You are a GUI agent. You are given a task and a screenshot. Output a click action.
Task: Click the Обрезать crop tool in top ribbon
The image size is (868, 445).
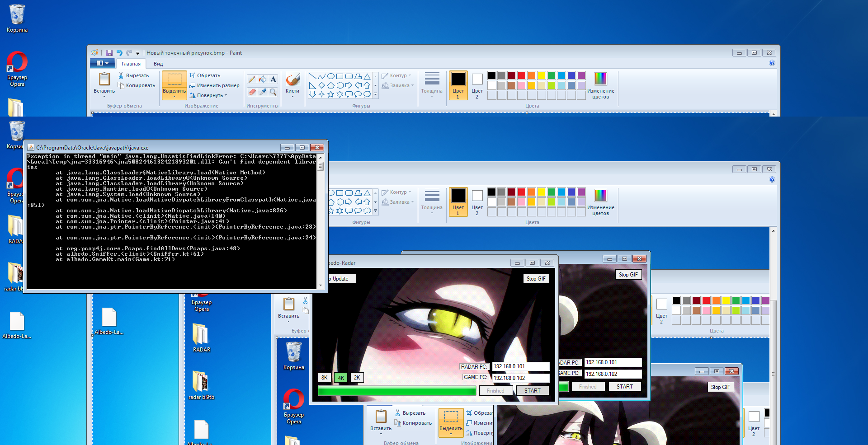205,75
